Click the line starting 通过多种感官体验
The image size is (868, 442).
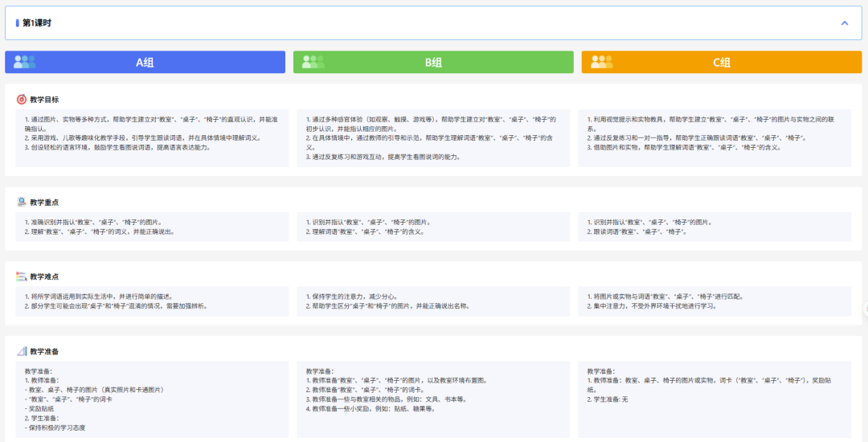(431, 124)
